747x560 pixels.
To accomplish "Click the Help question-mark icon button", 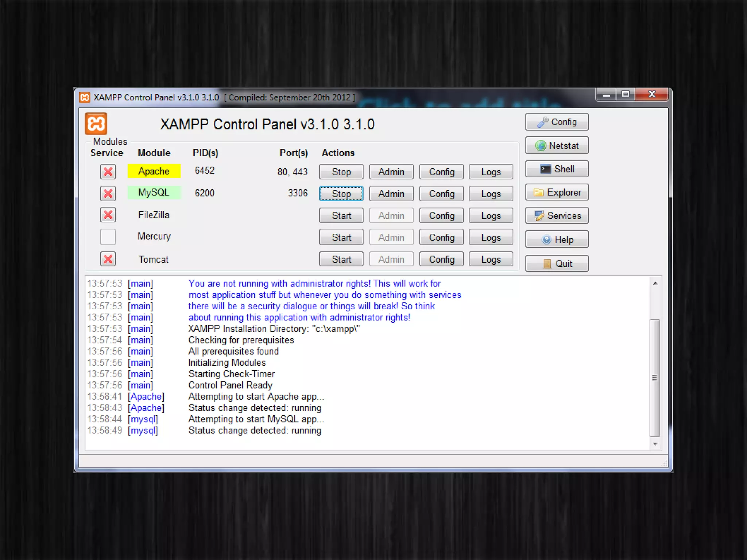I will (557, 240).
